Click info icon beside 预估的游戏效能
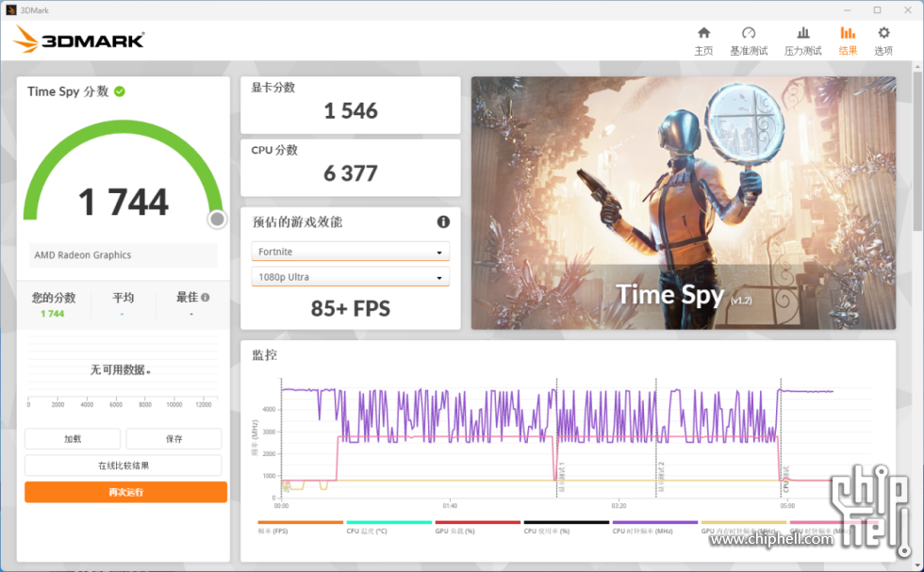 coord(443,222)
